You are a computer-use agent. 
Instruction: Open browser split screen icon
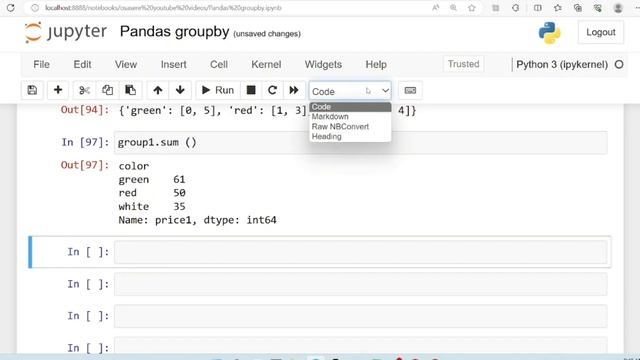point(538,8)
